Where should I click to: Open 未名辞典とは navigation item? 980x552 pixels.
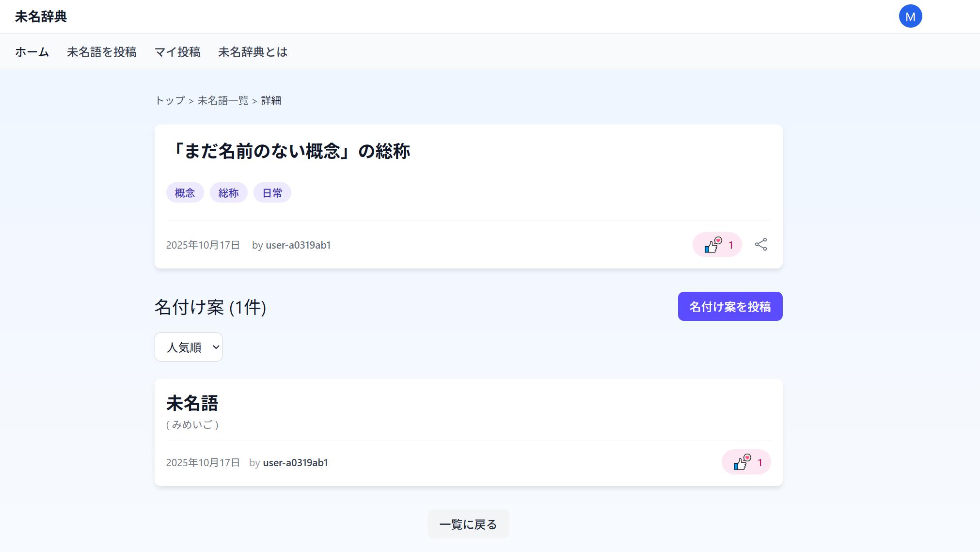253,52
